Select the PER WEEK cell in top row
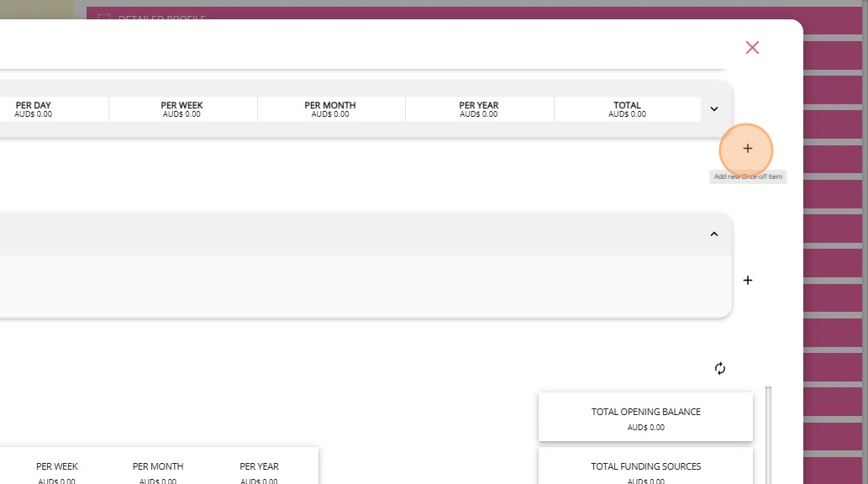Viewport: 868px width, 484px height. (x=182, y=109)
